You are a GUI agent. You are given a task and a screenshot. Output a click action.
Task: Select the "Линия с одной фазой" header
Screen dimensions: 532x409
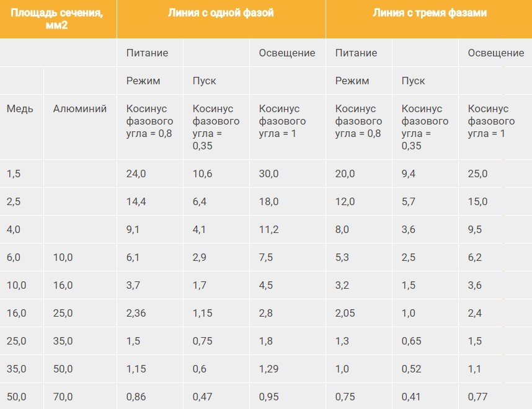click(221, 13)
